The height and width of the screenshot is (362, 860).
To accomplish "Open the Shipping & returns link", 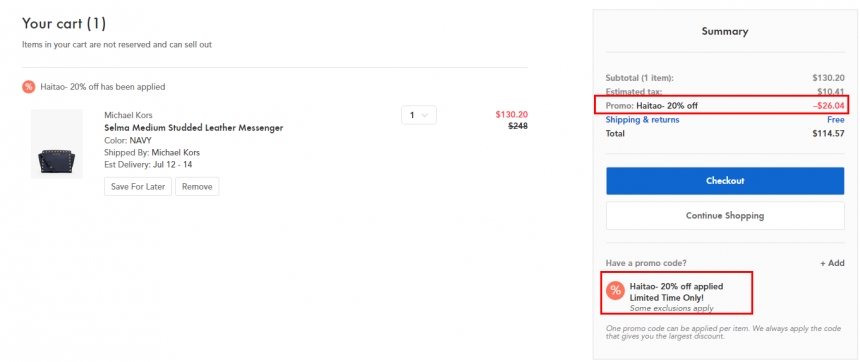I will point(642,120).
